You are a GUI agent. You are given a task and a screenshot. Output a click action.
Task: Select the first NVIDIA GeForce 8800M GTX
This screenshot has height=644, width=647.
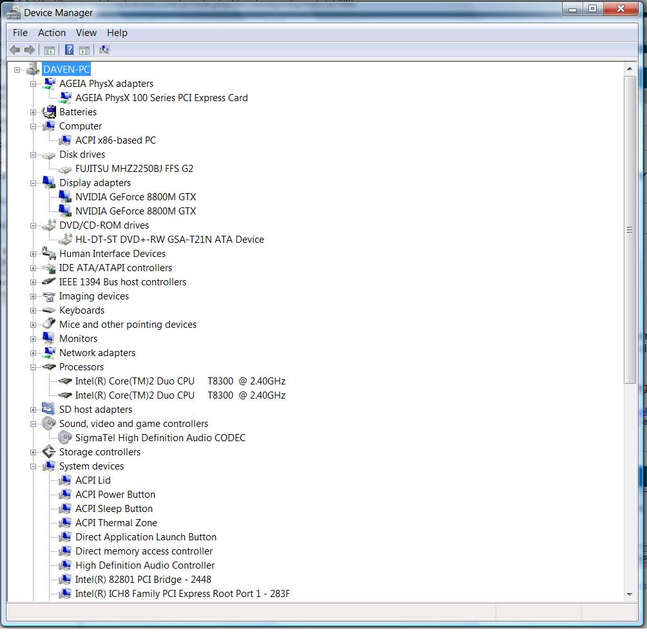[x=135, y=196]
